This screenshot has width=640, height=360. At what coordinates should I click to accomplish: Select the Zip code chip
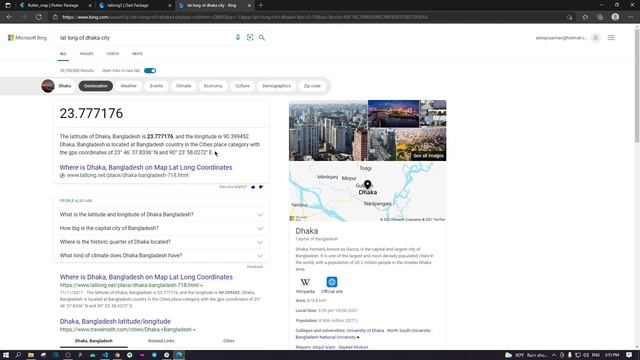(312, 86)
